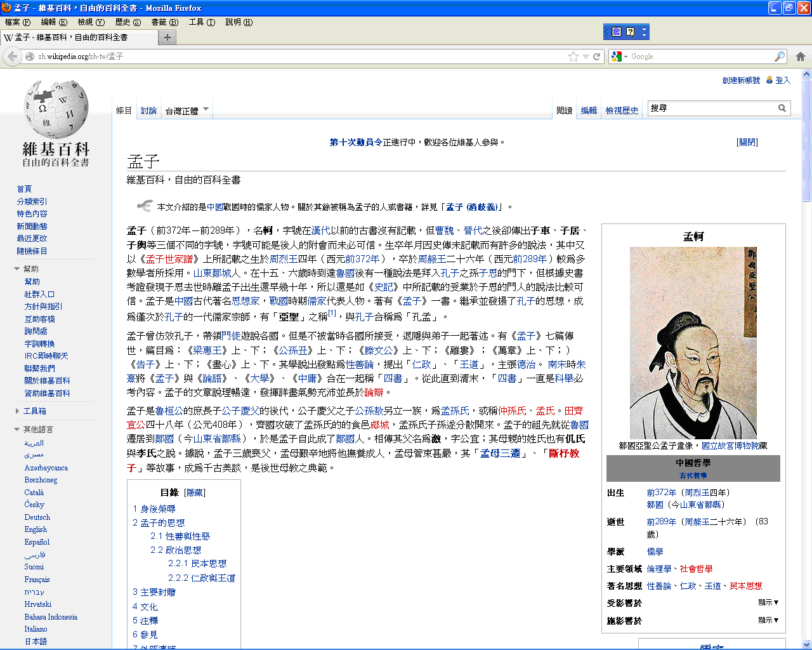Click the 儒學 link in infobox

point(655,552)
